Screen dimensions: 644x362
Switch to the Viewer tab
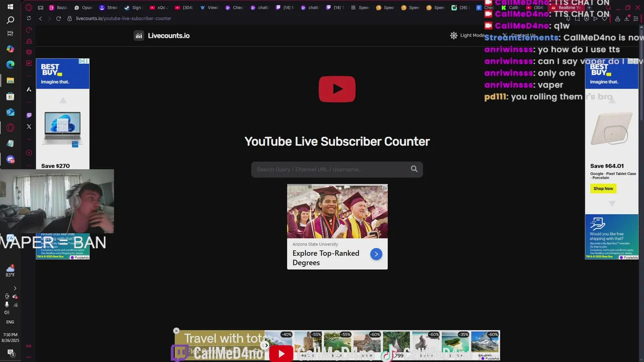(209, 8)
